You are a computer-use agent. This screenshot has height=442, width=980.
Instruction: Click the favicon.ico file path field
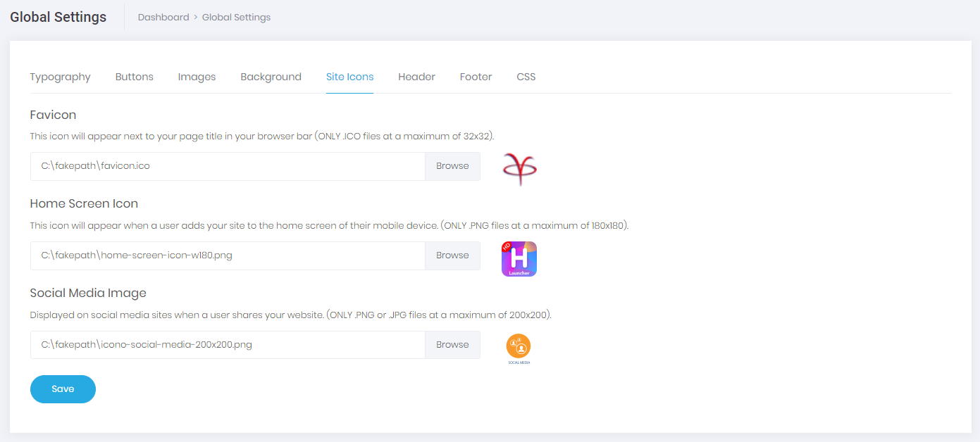point(228,166)
